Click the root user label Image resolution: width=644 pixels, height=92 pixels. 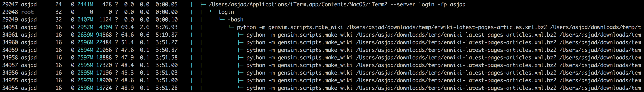27,12
